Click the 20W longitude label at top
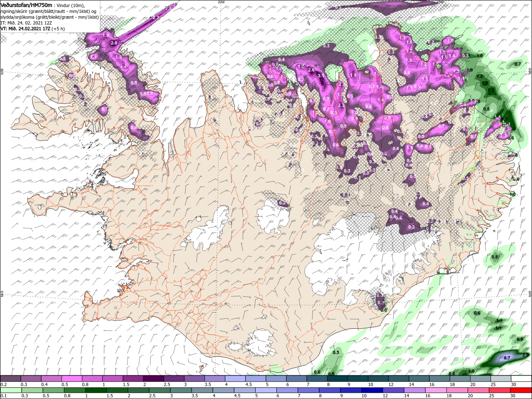 tap(221, 2)
